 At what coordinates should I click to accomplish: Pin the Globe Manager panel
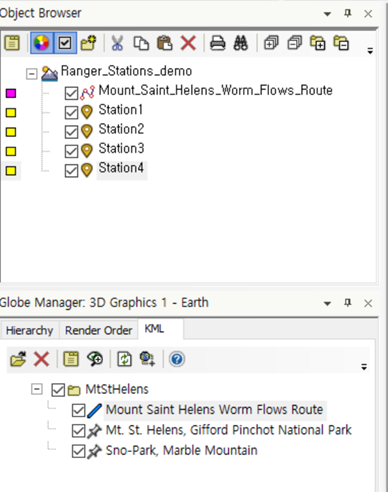[348, 303]
